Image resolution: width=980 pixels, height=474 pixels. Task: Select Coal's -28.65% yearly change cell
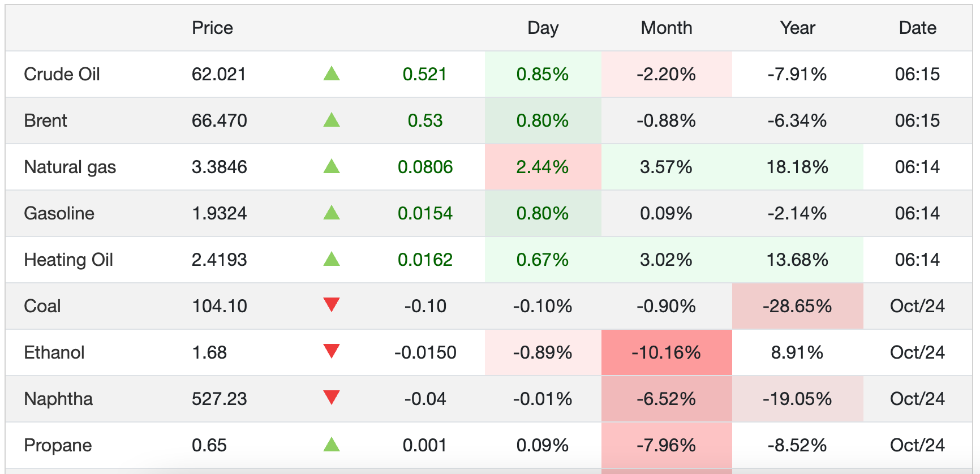point(797,306)
